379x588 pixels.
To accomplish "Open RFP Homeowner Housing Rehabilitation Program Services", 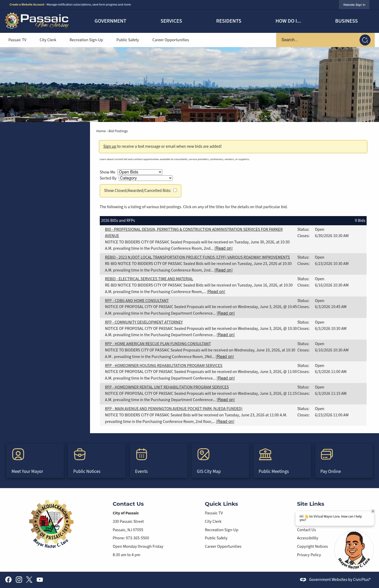I will click(x=164, y=366).
